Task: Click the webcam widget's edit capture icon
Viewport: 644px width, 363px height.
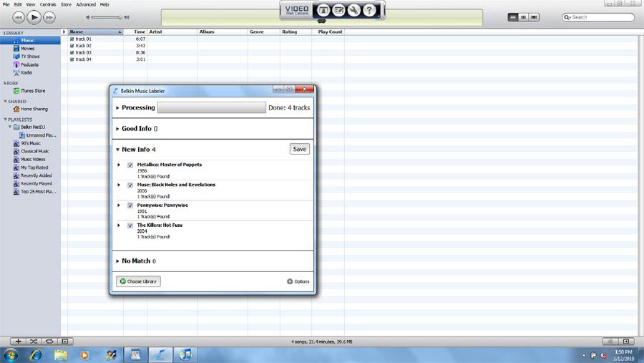Action: [x=338, y=10]
